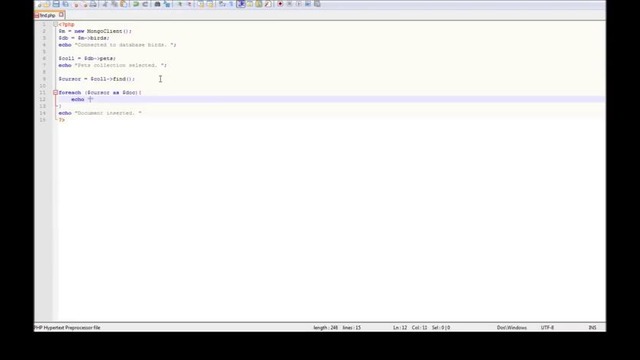640x360 pixels.
Task: Click the user-defined language toolbar icon
Action: click(249, 4)
